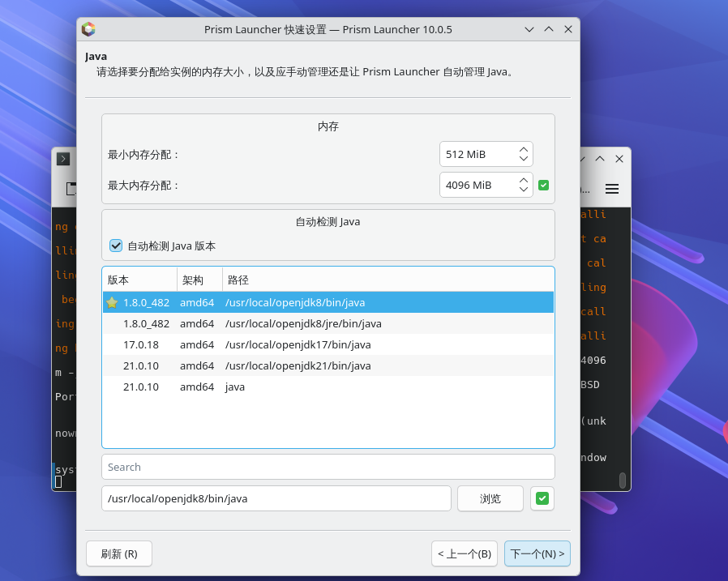
Task: Open hamburger menu in background terminal window
Action: coord(612,189)
